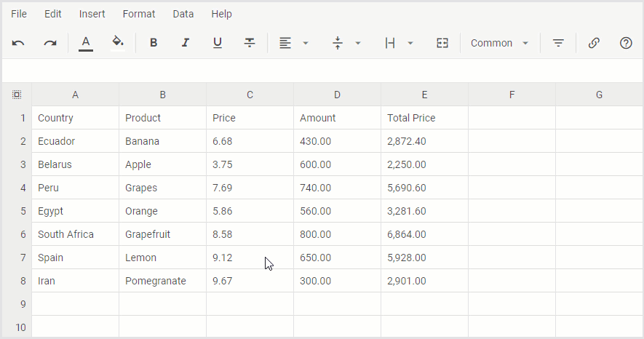Click the 6.68 price cell
The height and width of the screenshot is (339, 644).
pos(250,141)
